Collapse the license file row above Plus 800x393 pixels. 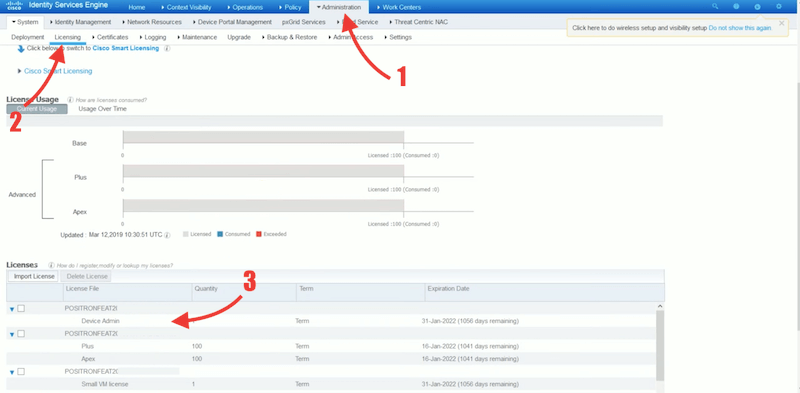pos(12,334)
